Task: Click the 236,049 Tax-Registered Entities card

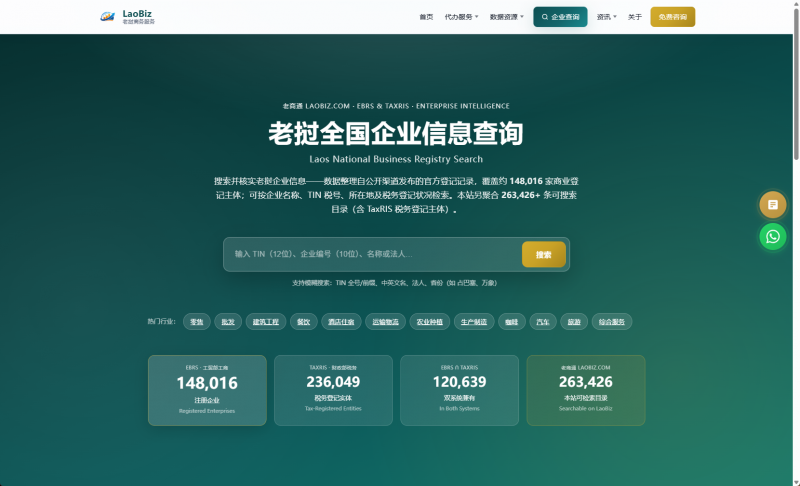Action: (333, 390)
